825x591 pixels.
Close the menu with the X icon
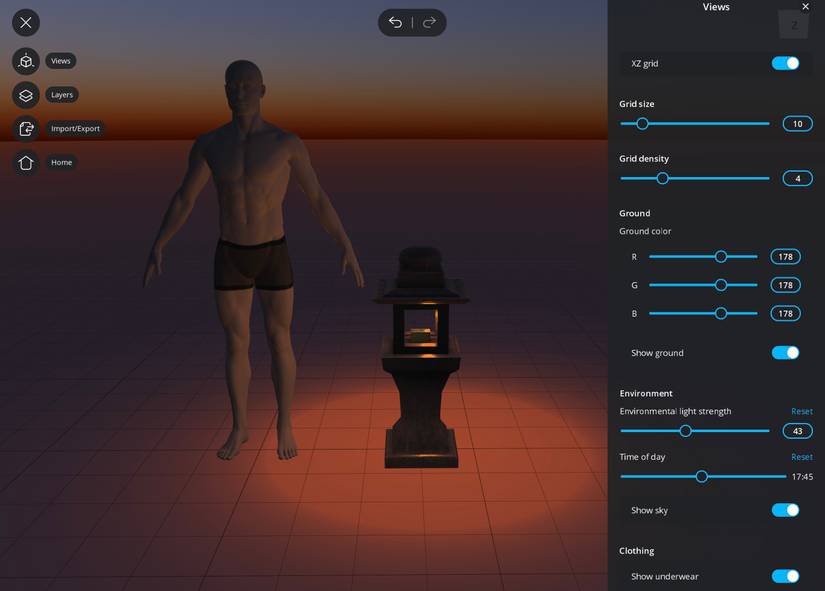click(26, 23)
